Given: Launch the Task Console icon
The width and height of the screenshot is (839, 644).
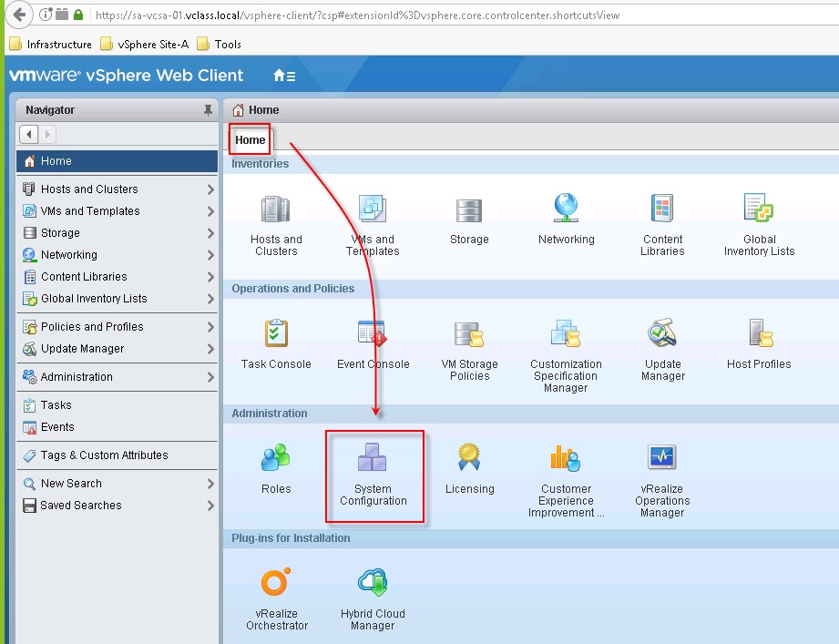Looking at the screenshot, I should 276,333.
